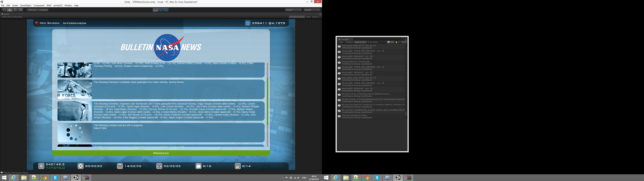The height and width of the screenshot is (181, 644).
Task: Open the Console panel options menu
Action: point(406,40)
